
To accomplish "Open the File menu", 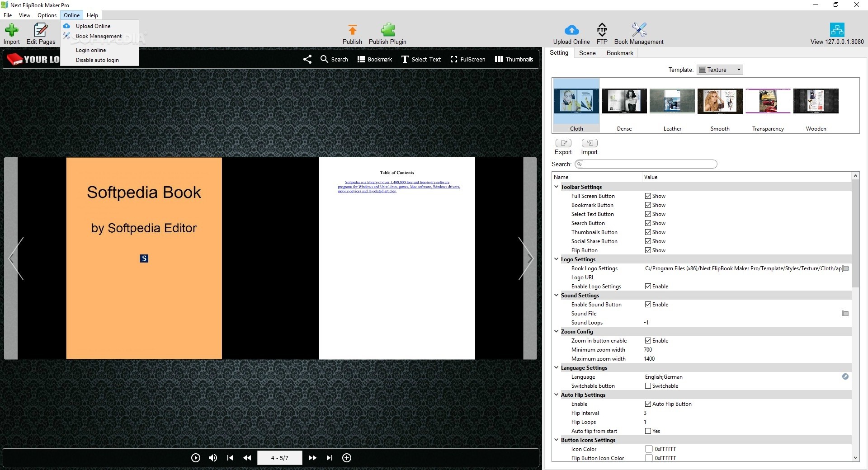I will click(x=8, y=15).
